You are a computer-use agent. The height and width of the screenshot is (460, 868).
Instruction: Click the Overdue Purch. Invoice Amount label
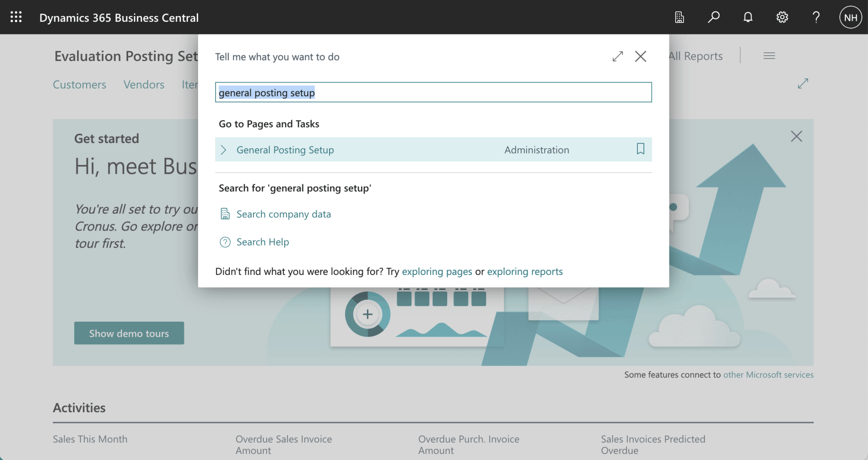469,445
